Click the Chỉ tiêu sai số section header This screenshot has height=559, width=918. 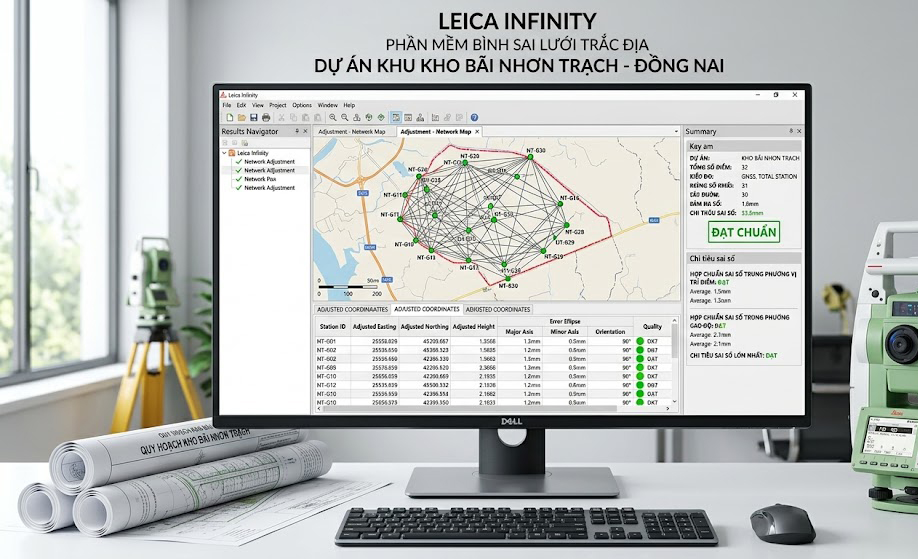pos(744,258)
